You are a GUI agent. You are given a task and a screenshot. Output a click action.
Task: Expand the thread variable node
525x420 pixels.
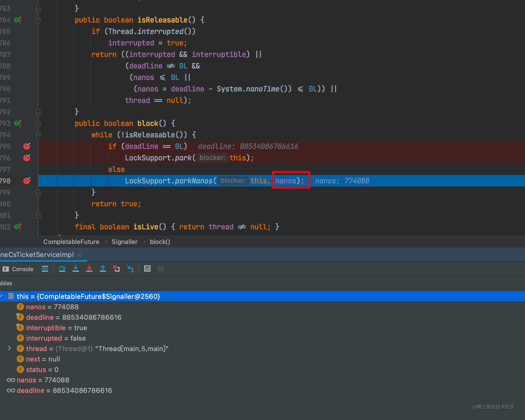tap(9, 348)
